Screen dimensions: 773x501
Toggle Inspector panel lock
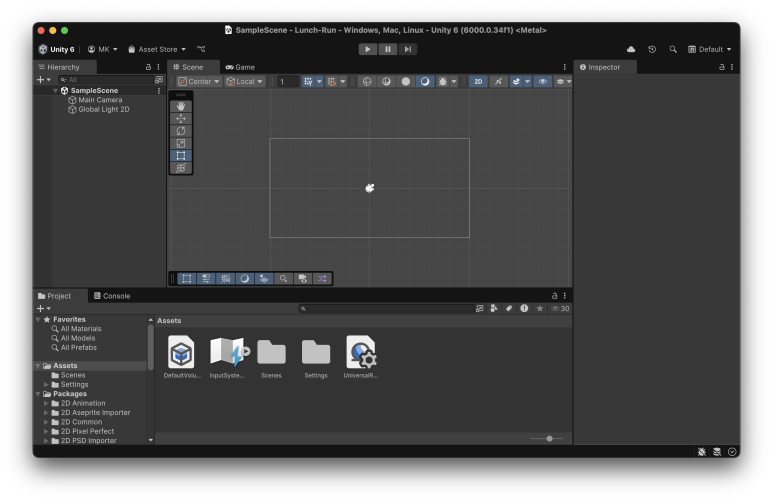(x=721, y=67)
